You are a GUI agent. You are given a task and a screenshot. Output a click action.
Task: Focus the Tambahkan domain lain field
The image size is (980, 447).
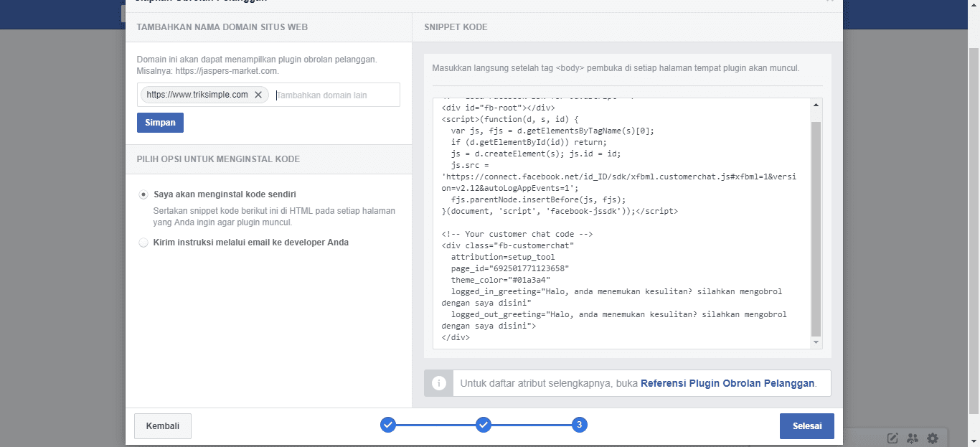pos(336,95)
